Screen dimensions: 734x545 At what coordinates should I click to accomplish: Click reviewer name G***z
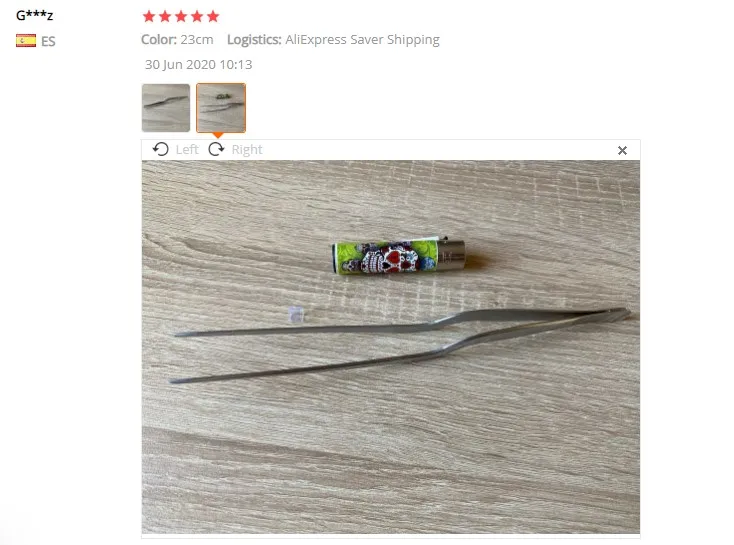[x=35, y=15]
